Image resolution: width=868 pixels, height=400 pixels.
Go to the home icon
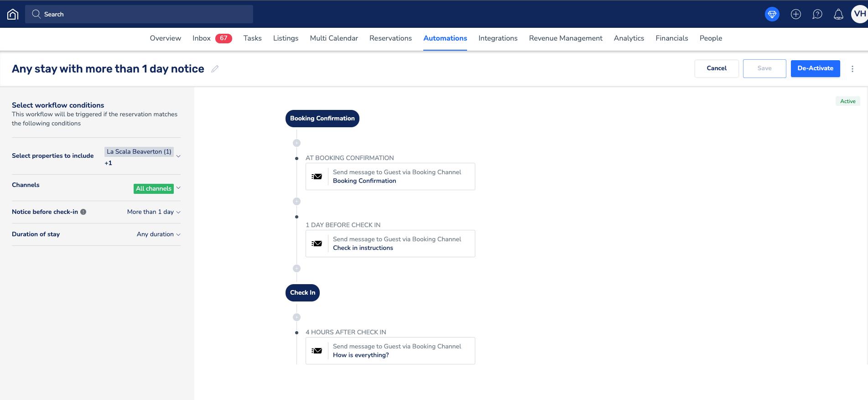[x=13, y=14]
